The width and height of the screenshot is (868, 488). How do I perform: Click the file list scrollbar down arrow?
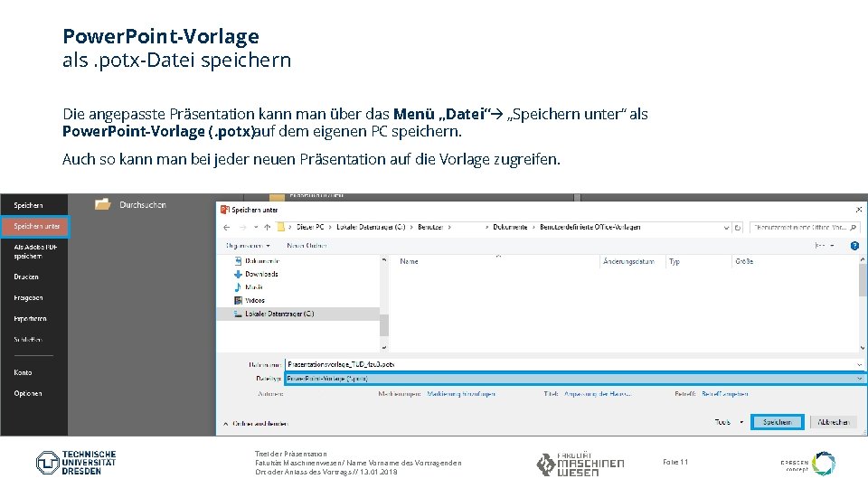click(863, 347)
